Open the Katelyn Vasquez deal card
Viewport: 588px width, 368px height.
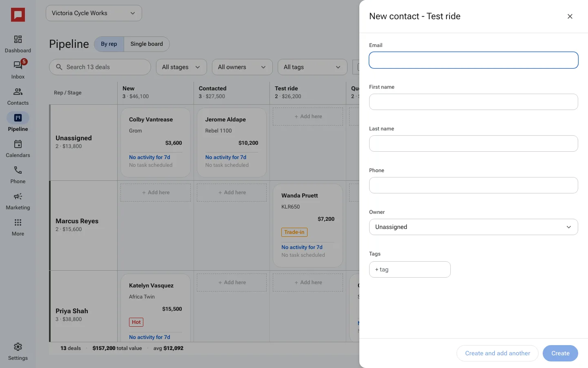tap(156, 308)
